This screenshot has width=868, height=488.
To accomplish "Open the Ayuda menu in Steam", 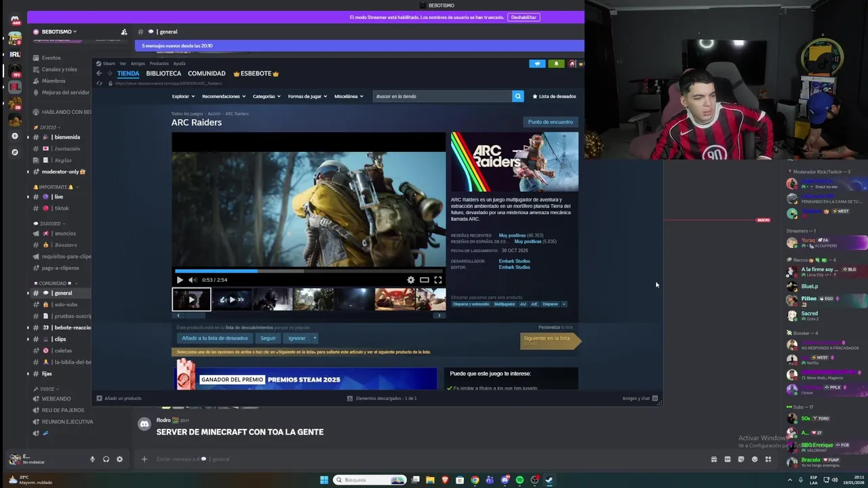I will (x=179, y=64).
